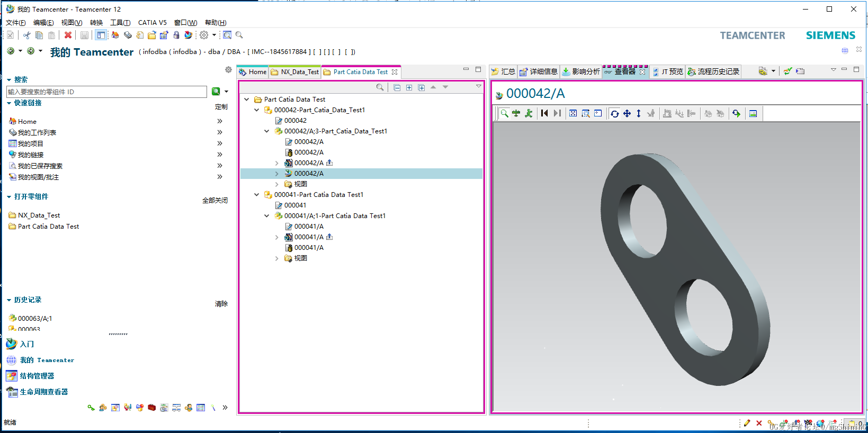Open the Forward history dropdown arrow
This screenshot has width=868, height=433.
coord(40,51)
